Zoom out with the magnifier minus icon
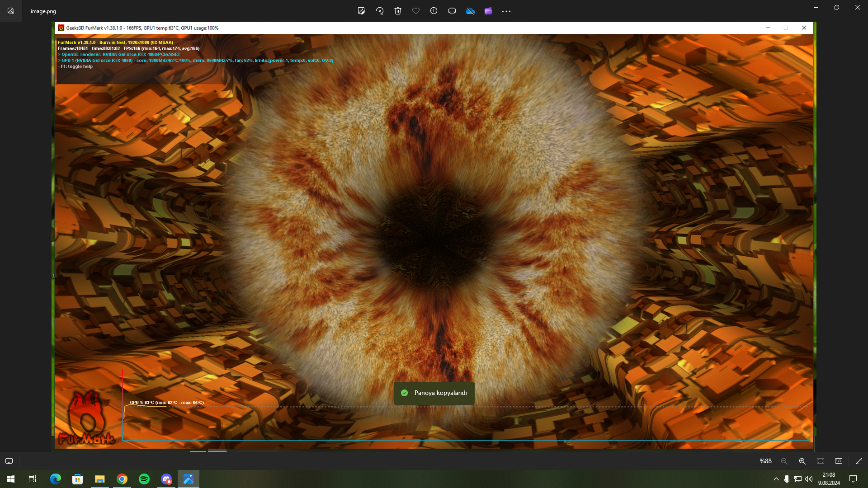This screenshot has height=488, width=868. (784, 461)
